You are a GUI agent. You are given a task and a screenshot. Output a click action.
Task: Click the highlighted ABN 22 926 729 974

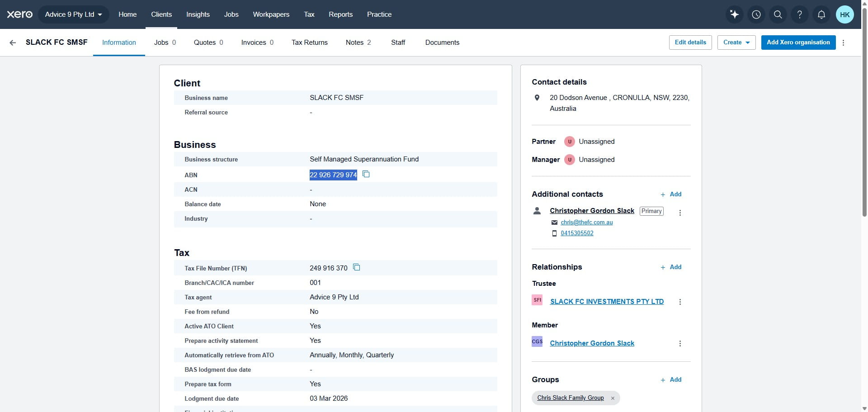coord(333,175)
